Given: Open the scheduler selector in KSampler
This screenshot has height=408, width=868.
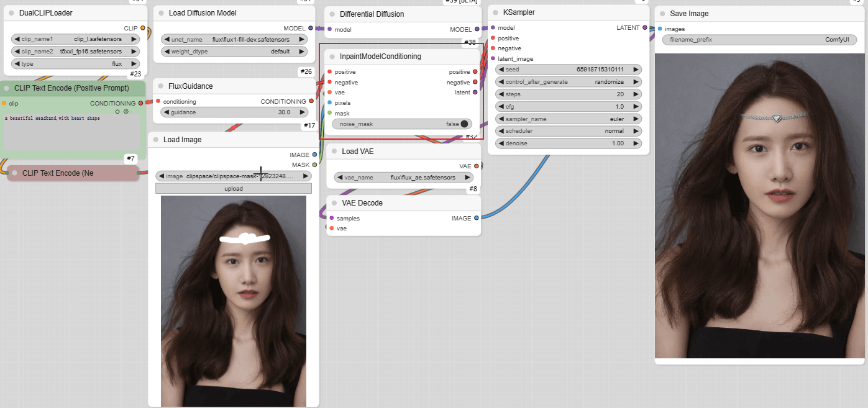Looking at the screenshot, I should tap(569, 131).
